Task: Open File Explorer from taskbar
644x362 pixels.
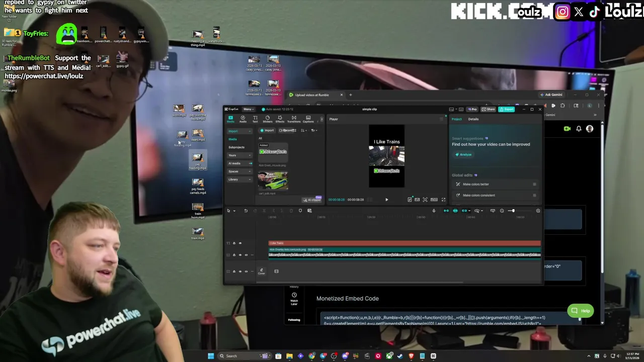Action: [289, 356]
